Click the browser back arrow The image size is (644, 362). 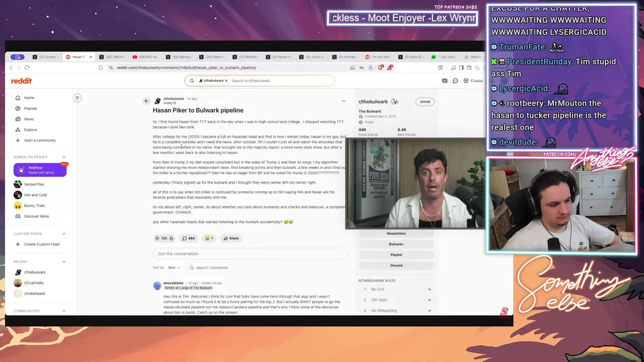11,67
